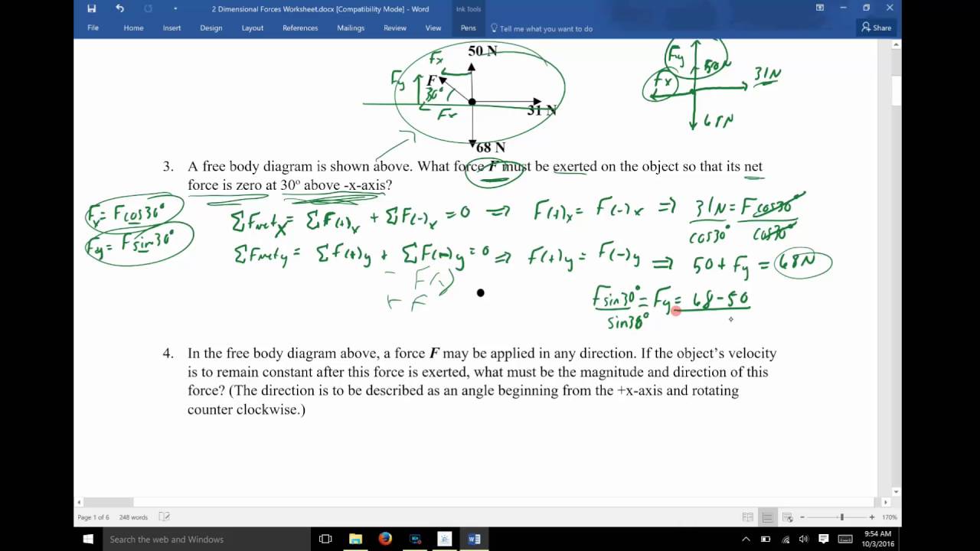
Task: Click the 'net' word at end of question 3 line
Action: [x=753, y=166]
